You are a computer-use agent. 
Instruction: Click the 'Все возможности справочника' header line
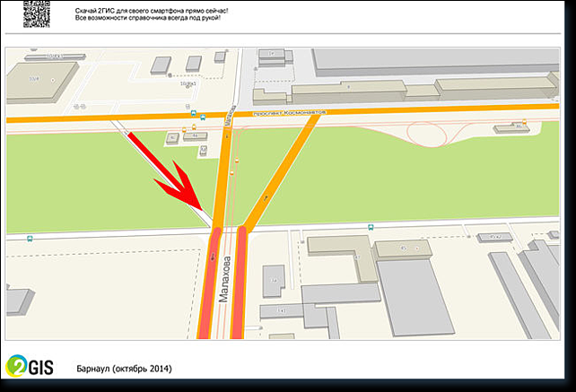tap(146, 17)
